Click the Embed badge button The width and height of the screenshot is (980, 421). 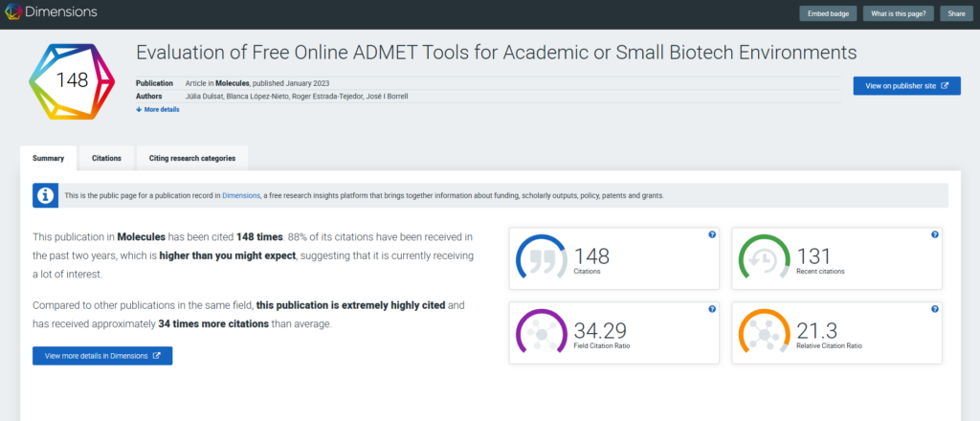tap(828, 13)
